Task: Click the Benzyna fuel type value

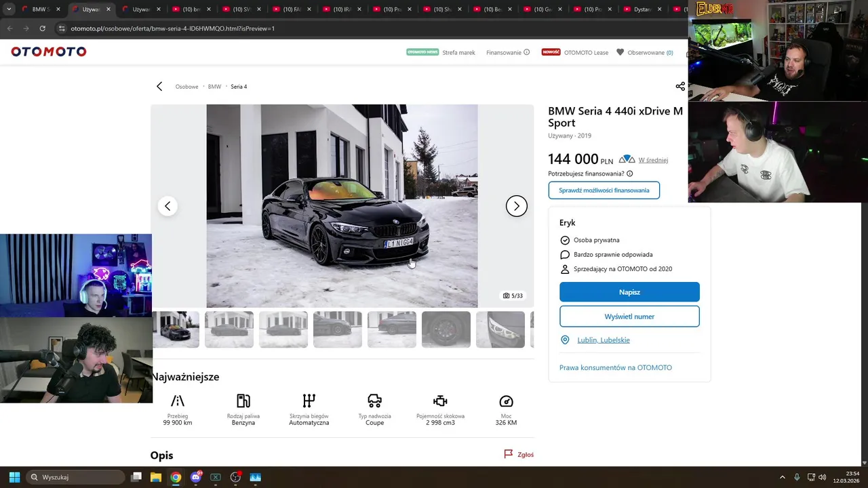Action: pyautogui.click(x=243, y=423)
